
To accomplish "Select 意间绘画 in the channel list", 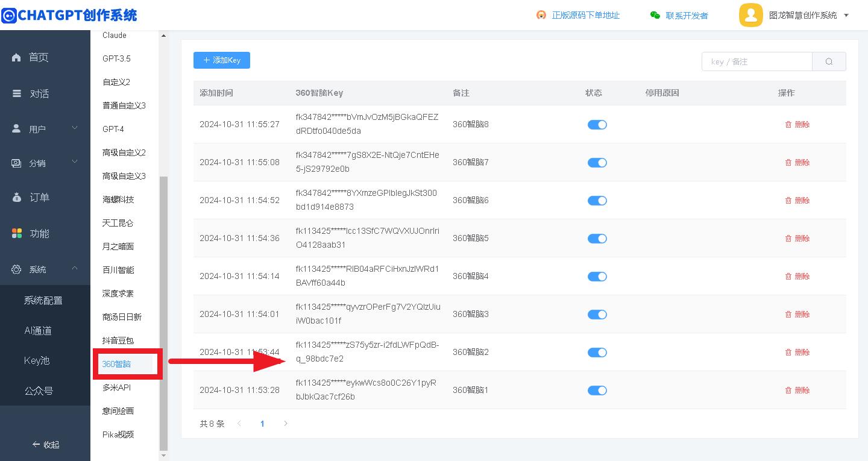I will (x=118, y=411).
